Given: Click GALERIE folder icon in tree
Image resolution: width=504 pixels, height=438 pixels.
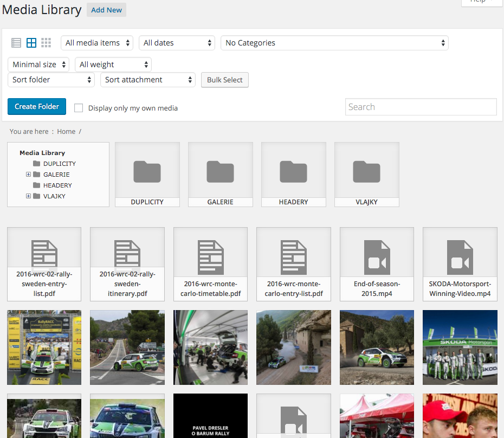Looking at the screenshot, I should click(37, 175).
